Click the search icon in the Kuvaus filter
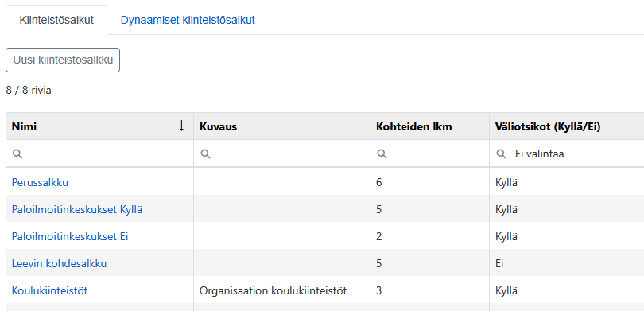 205,154
